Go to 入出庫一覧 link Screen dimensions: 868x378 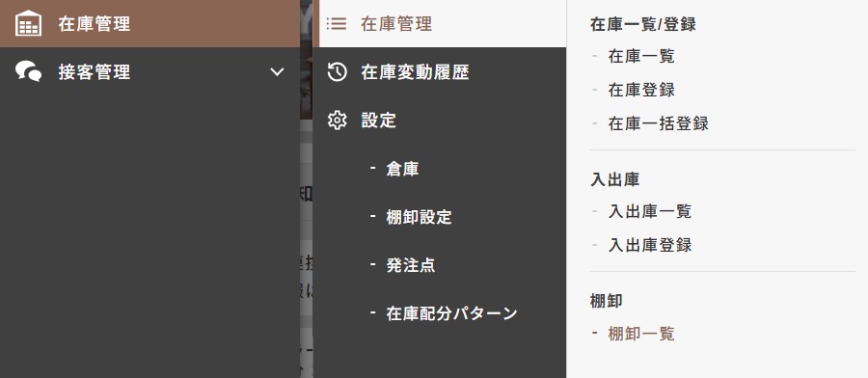(650, 211)
